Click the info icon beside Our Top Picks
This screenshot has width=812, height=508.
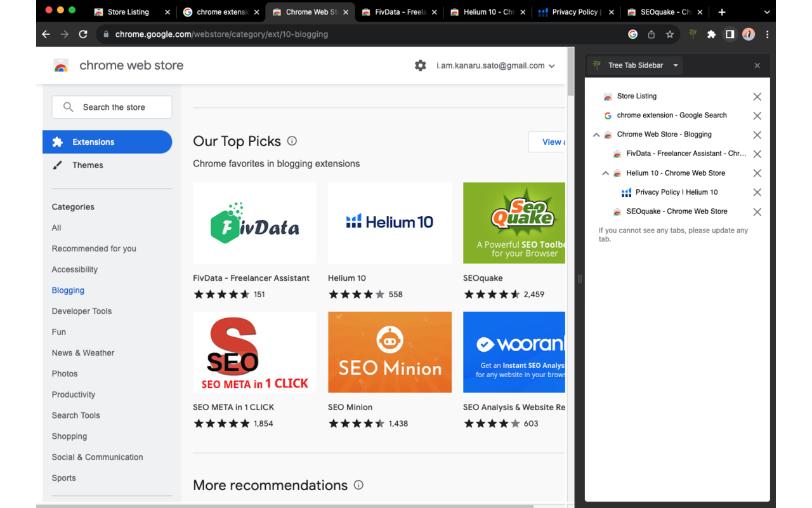(x=292, y=141)
